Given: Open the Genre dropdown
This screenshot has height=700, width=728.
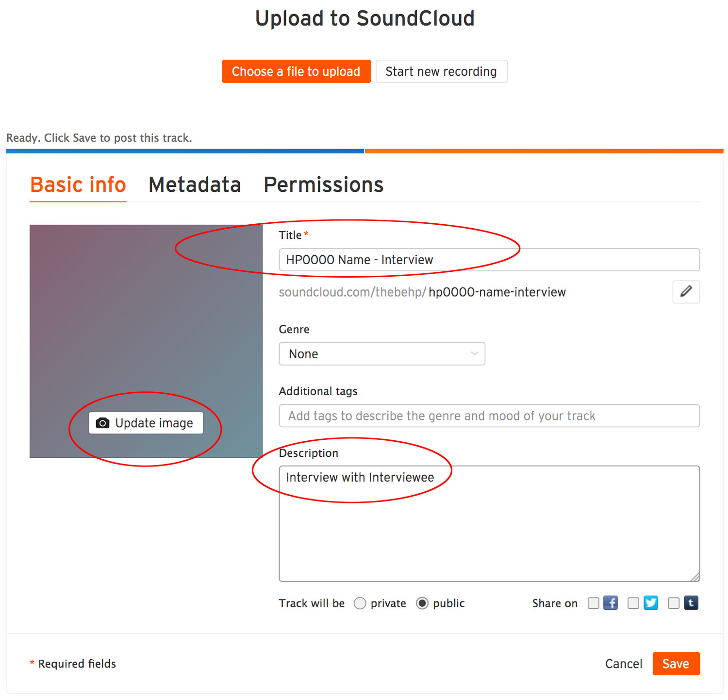Looking at the screenshot, I should 382,354.
